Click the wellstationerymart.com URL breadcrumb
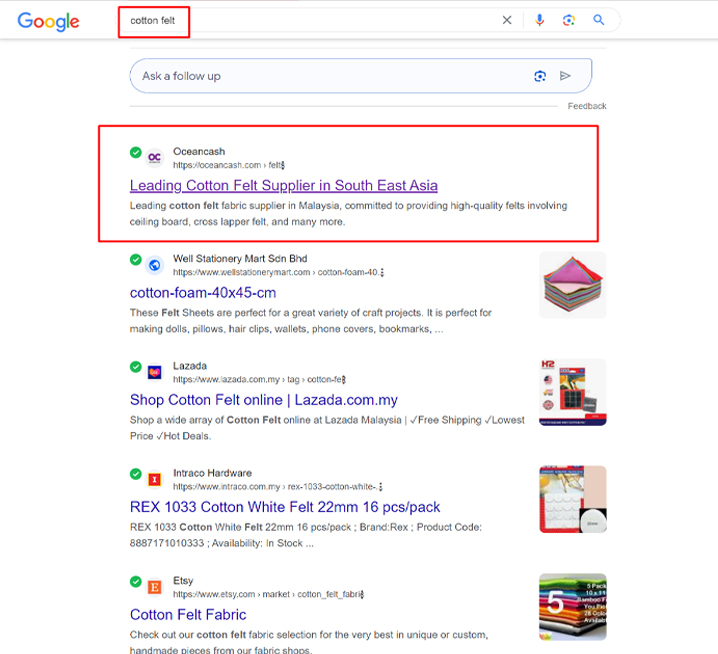718x654 pixels. (276, 272)
